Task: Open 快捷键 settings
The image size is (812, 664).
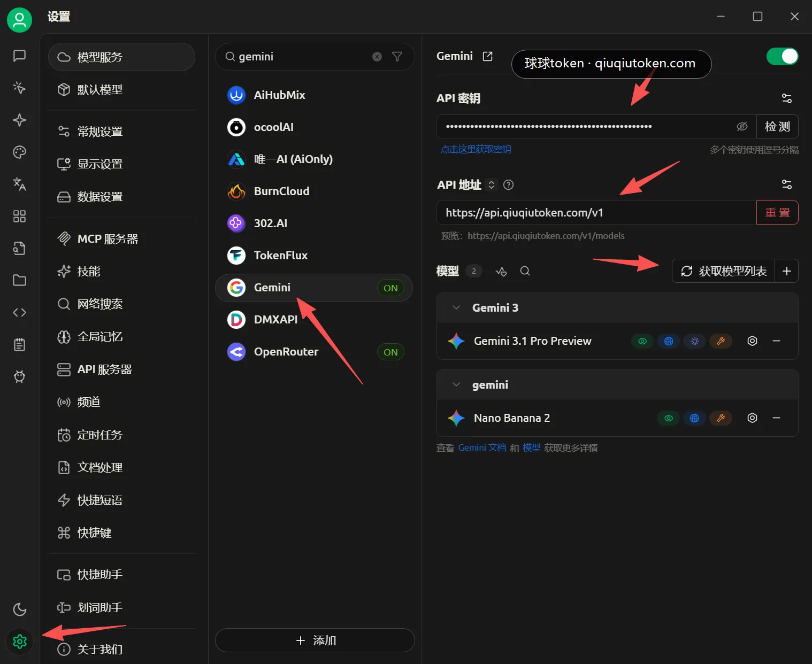Action: point(121,532)
